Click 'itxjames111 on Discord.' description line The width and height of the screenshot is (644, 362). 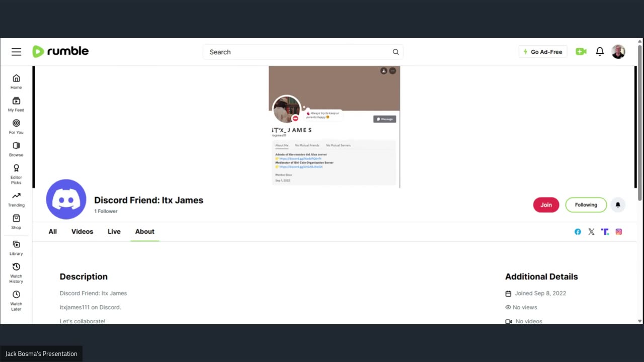click(91, 307)
